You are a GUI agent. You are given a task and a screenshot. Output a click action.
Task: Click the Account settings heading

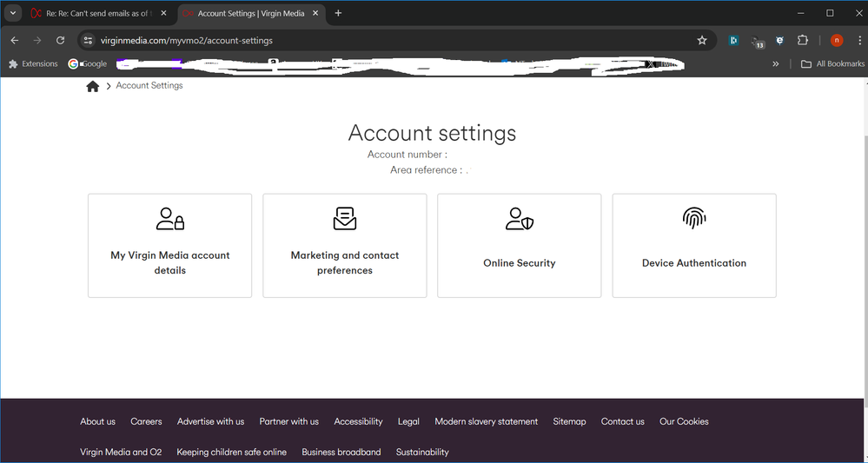click(432, 133)
